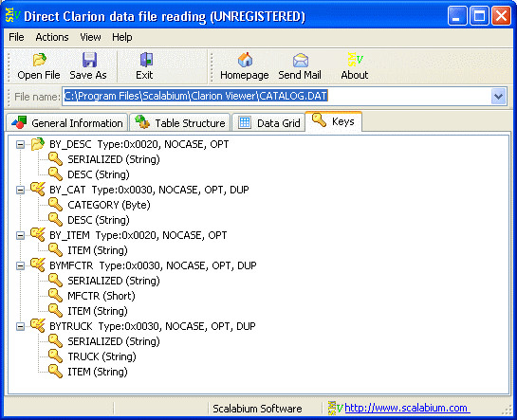The width and height of the screenshot is (517, 420).
Task: Collapse the BY_DESC tree node
Action: 21,145
